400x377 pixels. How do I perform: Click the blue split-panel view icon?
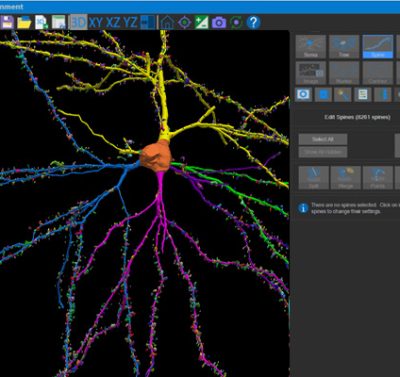(148, 22)
